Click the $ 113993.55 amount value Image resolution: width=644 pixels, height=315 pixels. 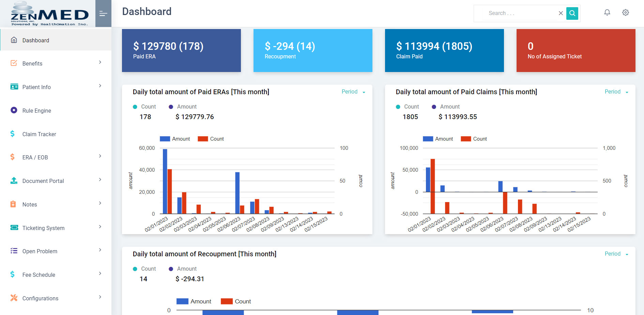click(458, 117)
